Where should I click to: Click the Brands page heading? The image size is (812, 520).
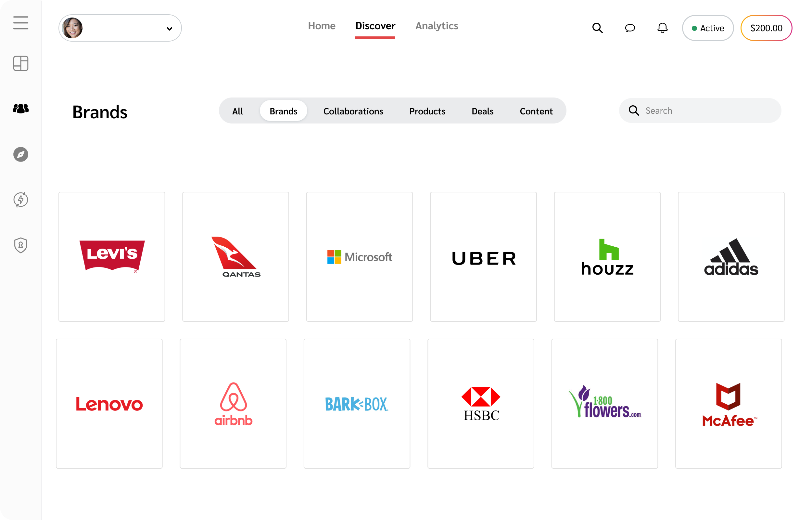click(x=99, y=112)
